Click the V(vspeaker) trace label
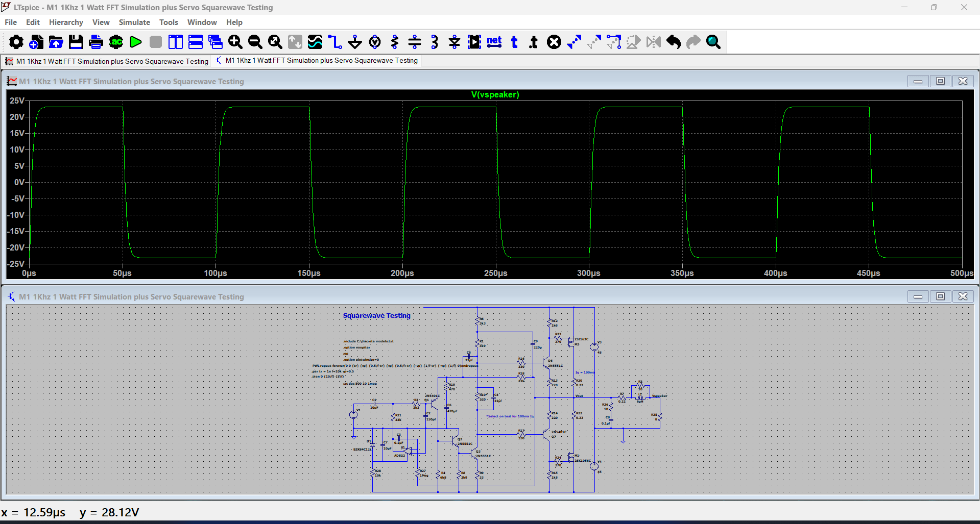 click(495, 94)
